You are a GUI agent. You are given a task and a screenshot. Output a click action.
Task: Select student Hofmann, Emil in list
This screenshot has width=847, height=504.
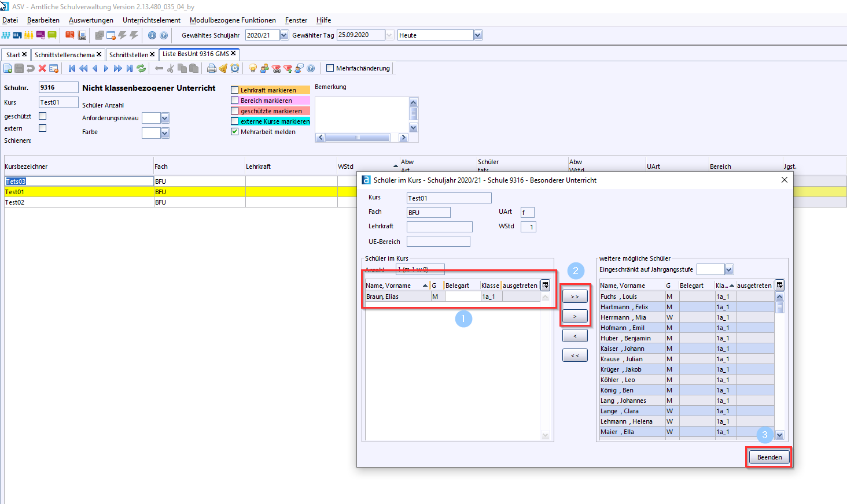coord(686,328)
